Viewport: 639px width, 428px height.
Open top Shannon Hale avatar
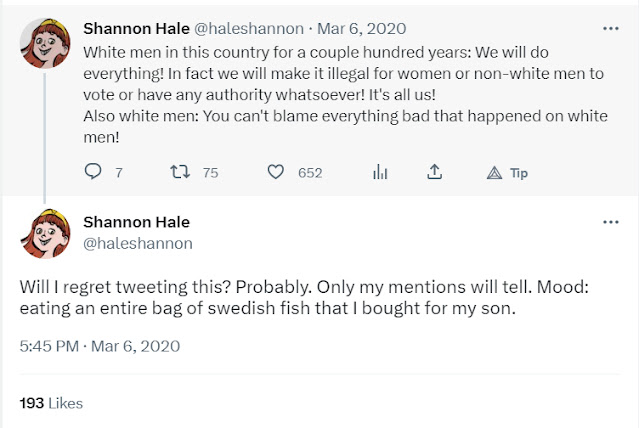[x=44, y=40]
